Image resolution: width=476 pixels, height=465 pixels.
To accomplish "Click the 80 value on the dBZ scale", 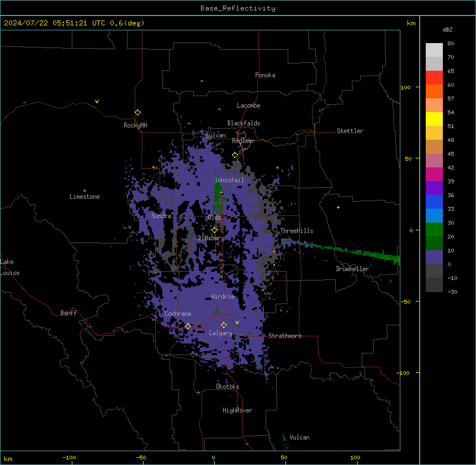I will tap(451, 44).
